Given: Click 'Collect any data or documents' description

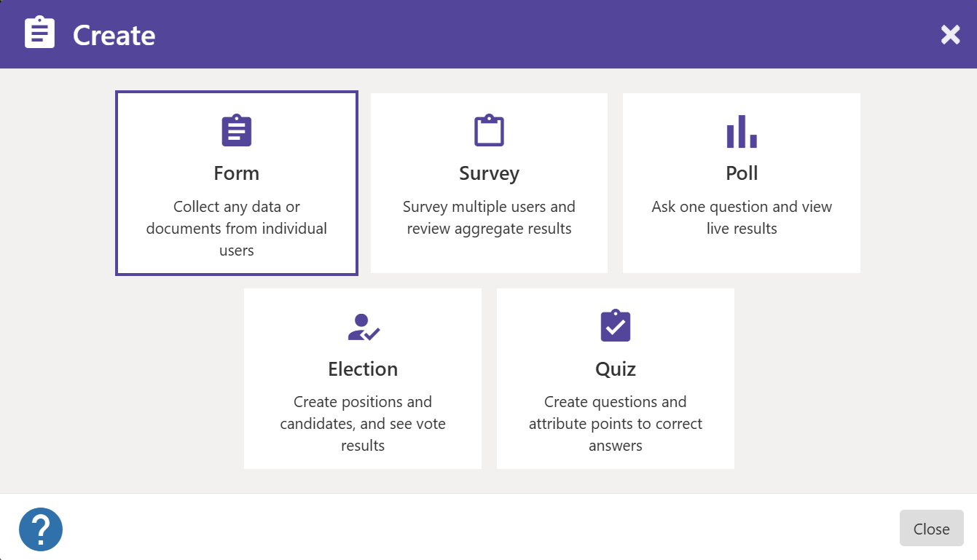Looking at the screenshot, I should [x=237, y=229].
